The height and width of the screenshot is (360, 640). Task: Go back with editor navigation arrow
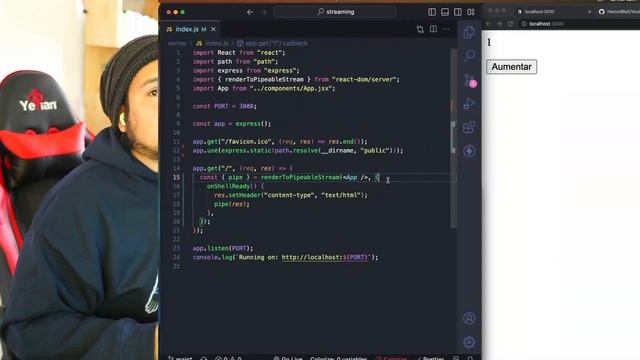pos(250,12)
